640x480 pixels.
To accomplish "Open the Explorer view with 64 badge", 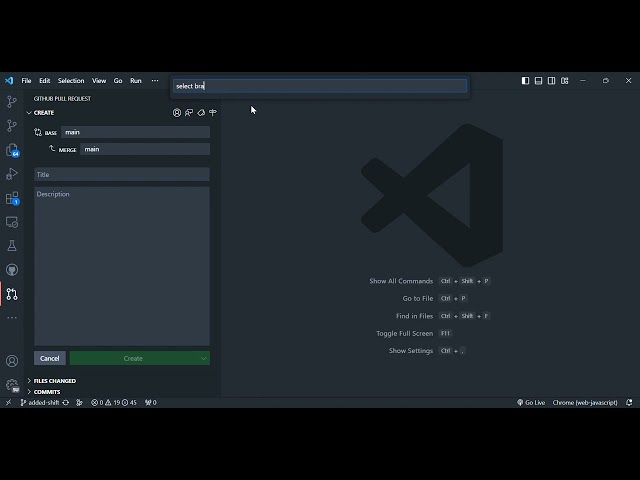I will pos(12,150).
